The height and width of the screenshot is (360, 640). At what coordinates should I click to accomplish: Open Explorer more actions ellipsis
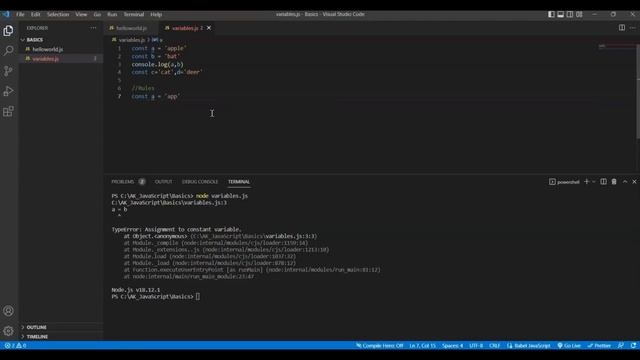point(93,28)
